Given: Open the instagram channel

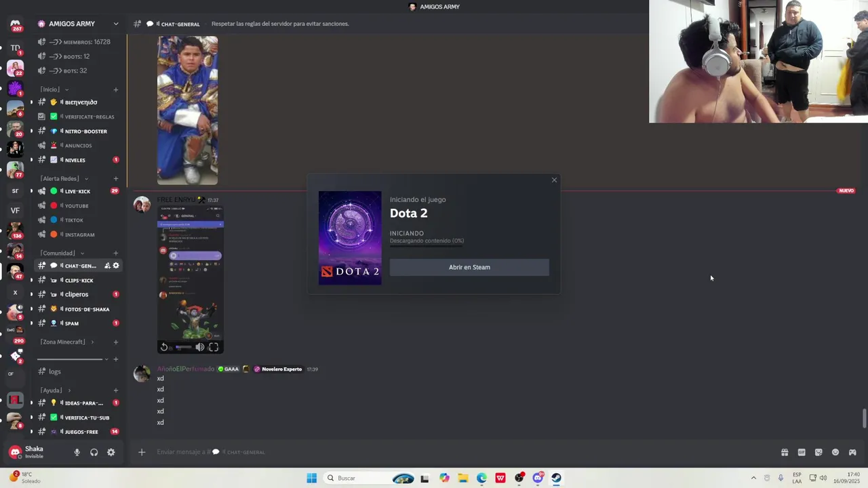Looking at the screenshot, I should tap(79, 235).
